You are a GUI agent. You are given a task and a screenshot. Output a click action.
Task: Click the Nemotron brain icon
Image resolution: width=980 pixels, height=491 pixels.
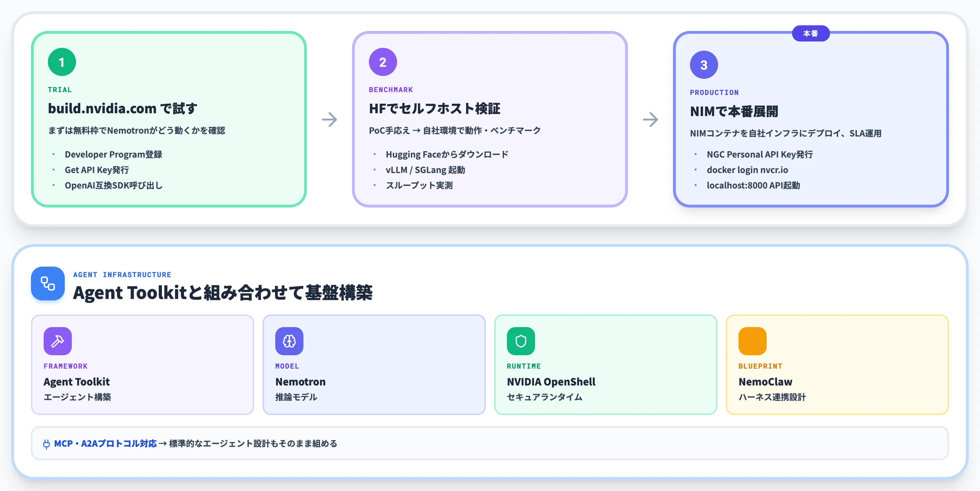coord(289,341)
